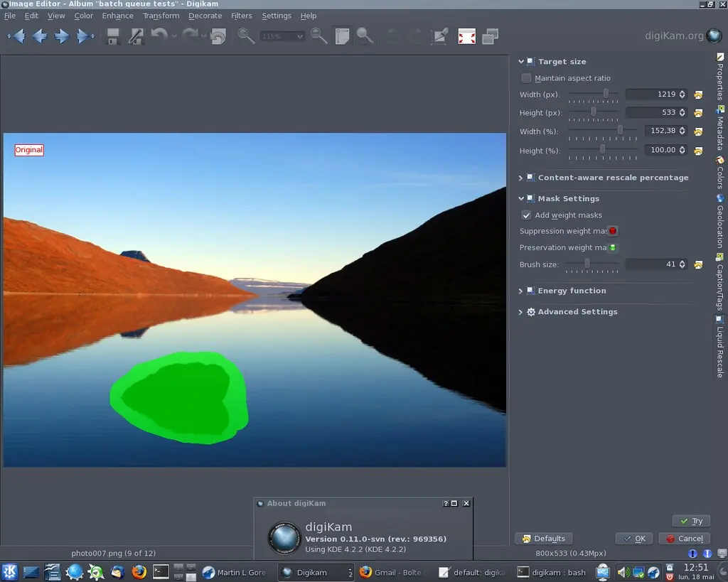Click the Try button
Viewport: 728px width, 582px height.
click(x=690, y=520)
